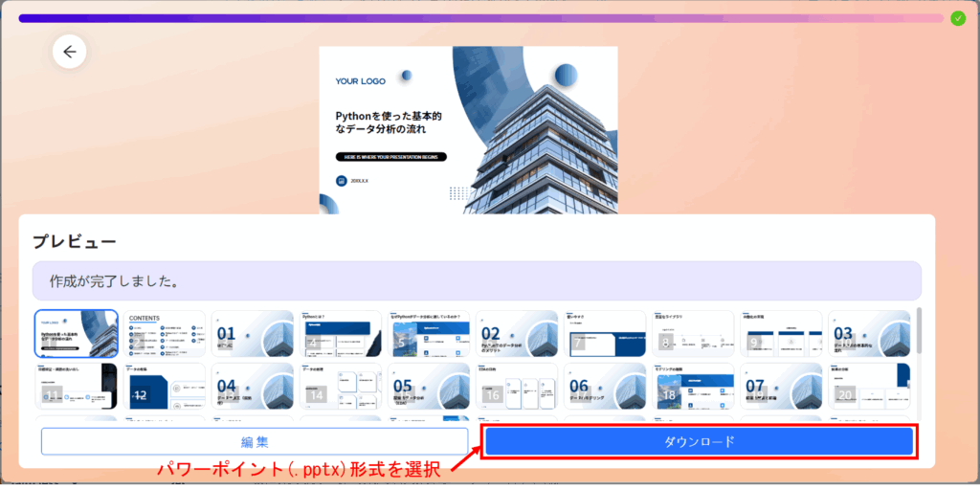Select slide 4 Pythonとは thumbnail
The image size is (980, 490).
point(341,334)
